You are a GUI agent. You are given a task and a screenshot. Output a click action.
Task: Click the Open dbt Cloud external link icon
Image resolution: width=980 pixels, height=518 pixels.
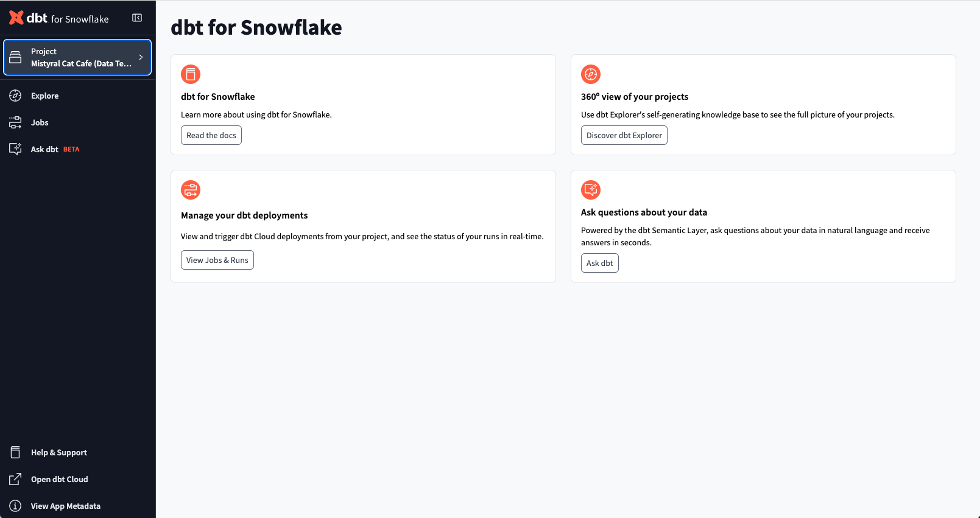[15, 479]
